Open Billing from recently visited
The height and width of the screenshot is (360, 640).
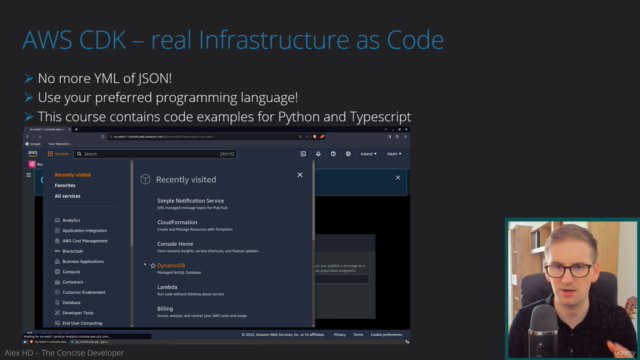click(165, 309)
